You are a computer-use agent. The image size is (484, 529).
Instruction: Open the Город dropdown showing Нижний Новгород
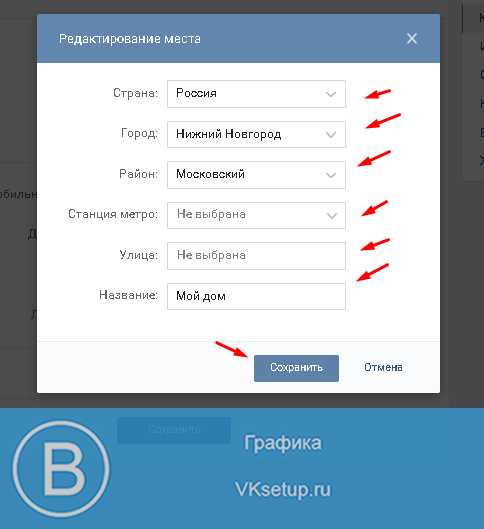[x=256, y=134]
